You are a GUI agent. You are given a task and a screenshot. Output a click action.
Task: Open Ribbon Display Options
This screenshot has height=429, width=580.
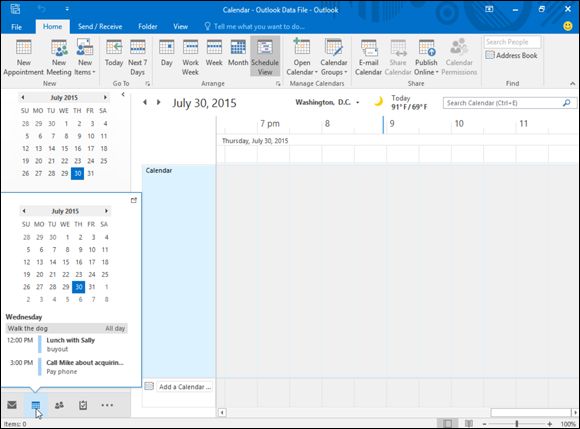[x=489, y=9]
